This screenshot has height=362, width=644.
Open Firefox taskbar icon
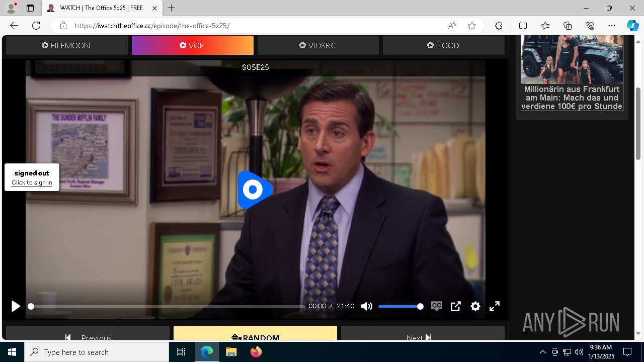[x=256, y=352]
